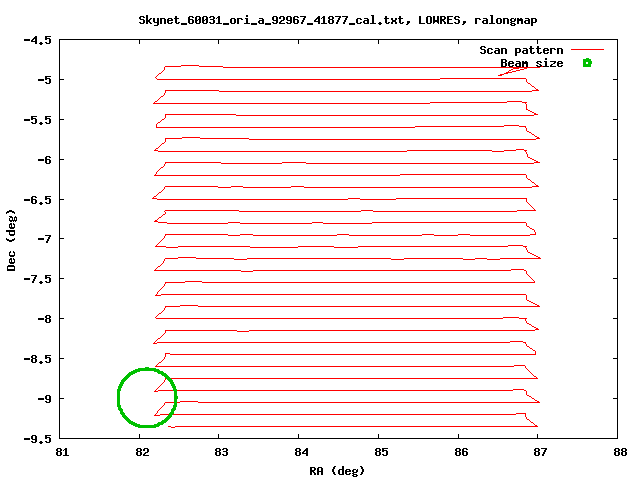The height and width of the screenshot is (480, 640).
Task: Click the red scan pattern line sample in legend
Action: pos(589,49)
